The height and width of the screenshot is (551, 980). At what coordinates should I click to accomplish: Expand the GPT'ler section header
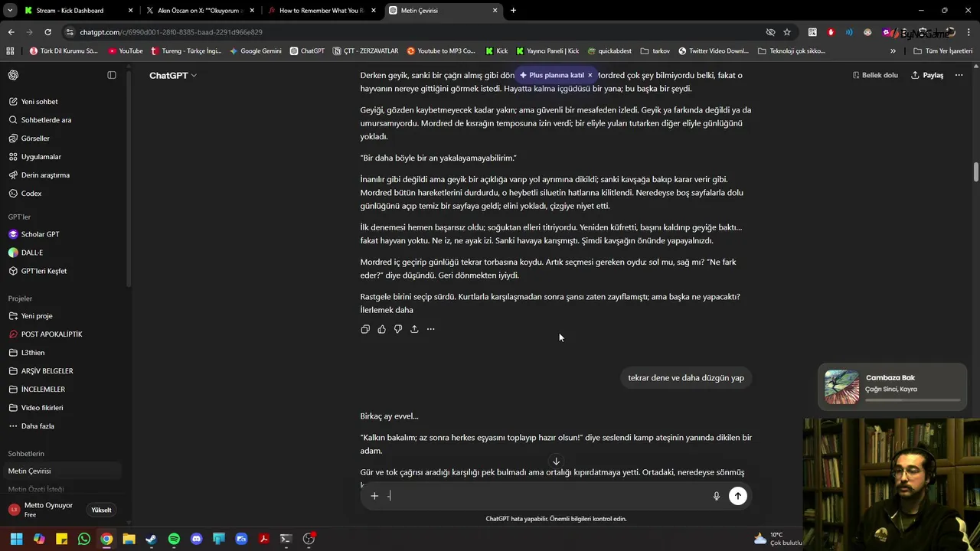(19, 217)
